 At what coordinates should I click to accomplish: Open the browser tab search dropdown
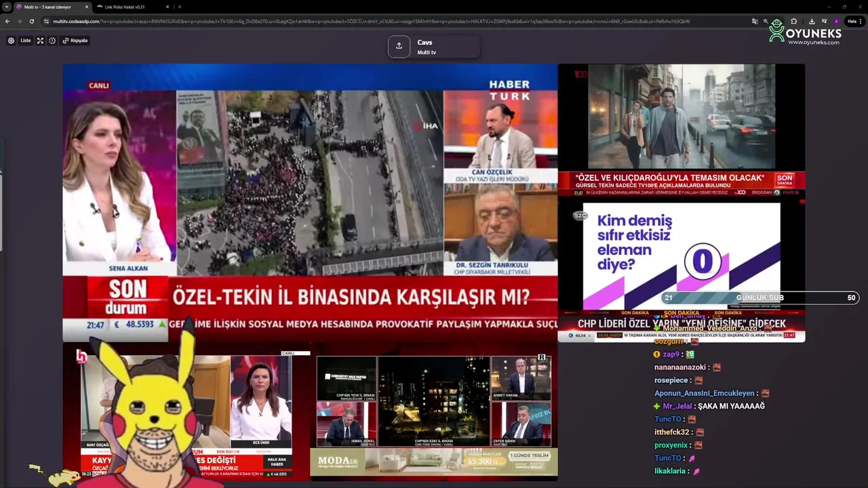(x=7, y=7)
